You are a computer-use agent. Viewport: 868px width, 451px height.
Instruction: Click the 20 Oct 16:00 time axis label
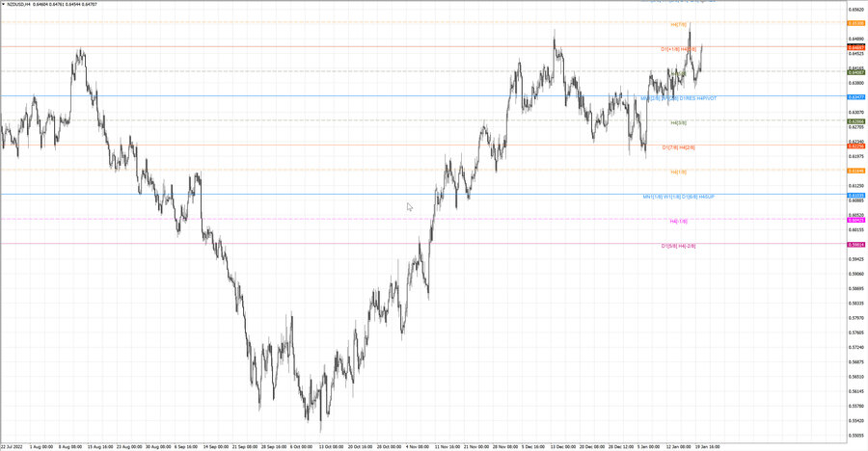pos(360,446)
